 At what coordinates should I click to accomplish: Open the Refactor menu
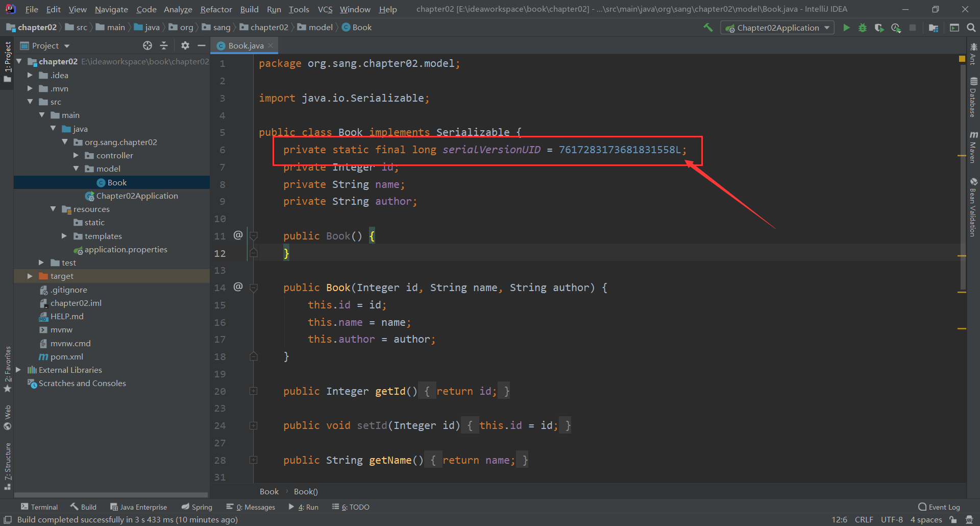pos(216,9)
